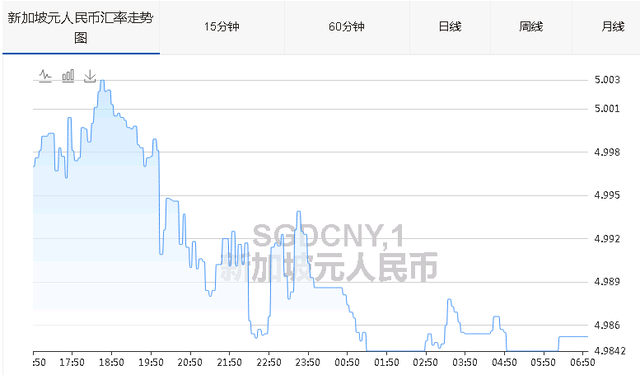Click the 00:50 time axis label

pyautogui.click(x=347, y=362)
